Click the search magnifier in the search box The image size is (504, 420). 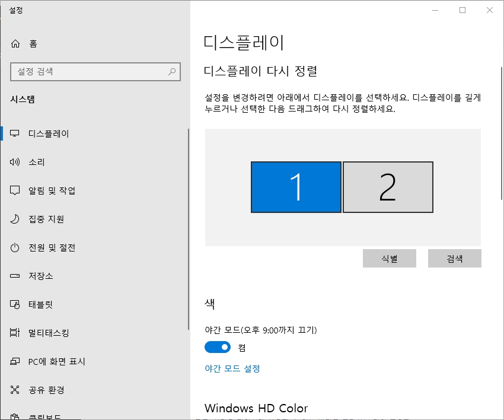coord(171,72)
